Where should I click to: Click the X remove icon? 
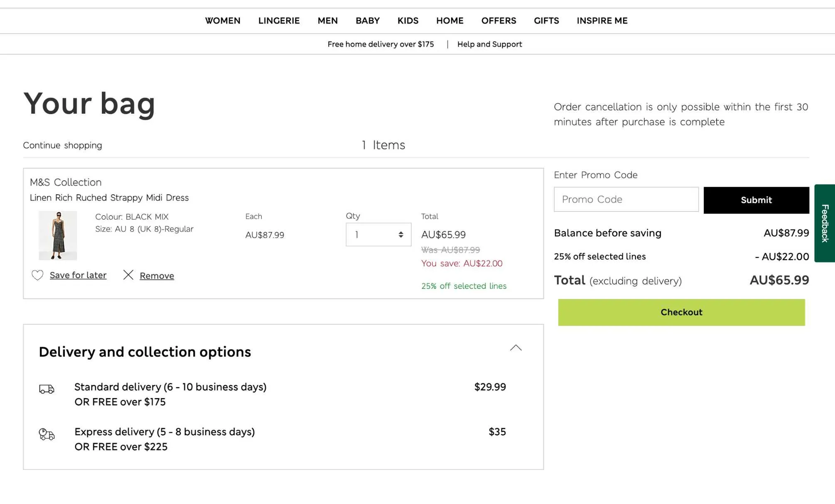(x=128, y=275)
